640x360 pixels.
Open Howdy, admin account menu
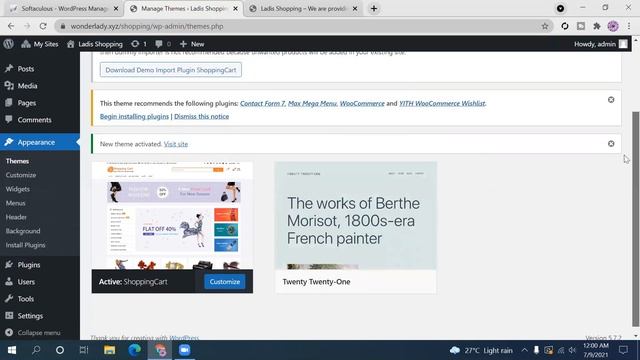600,44
